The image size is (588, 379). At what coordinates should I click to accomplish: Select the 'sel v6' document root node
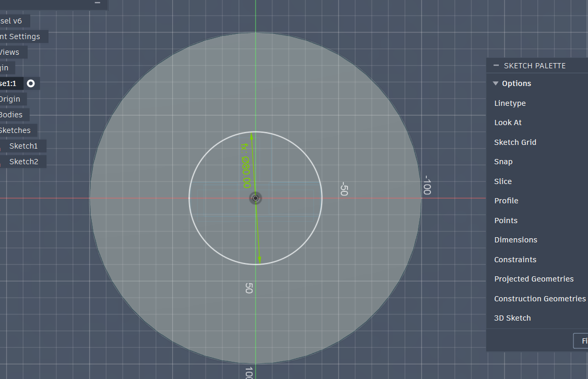[11, 21]
